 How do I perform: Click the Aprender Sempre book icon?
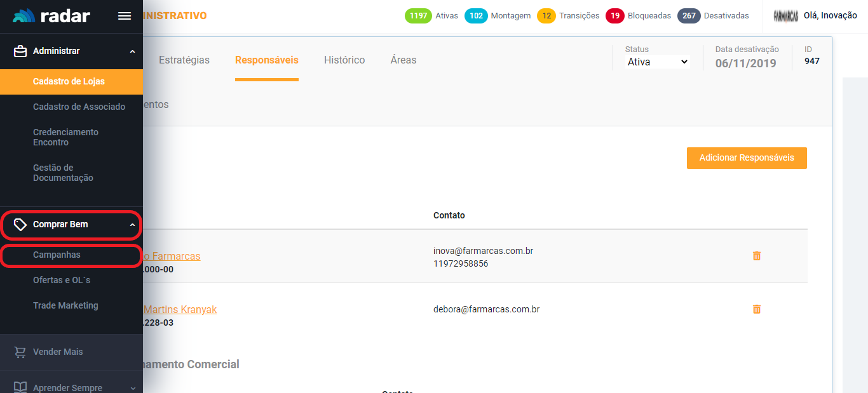click(x=20, y=387)
